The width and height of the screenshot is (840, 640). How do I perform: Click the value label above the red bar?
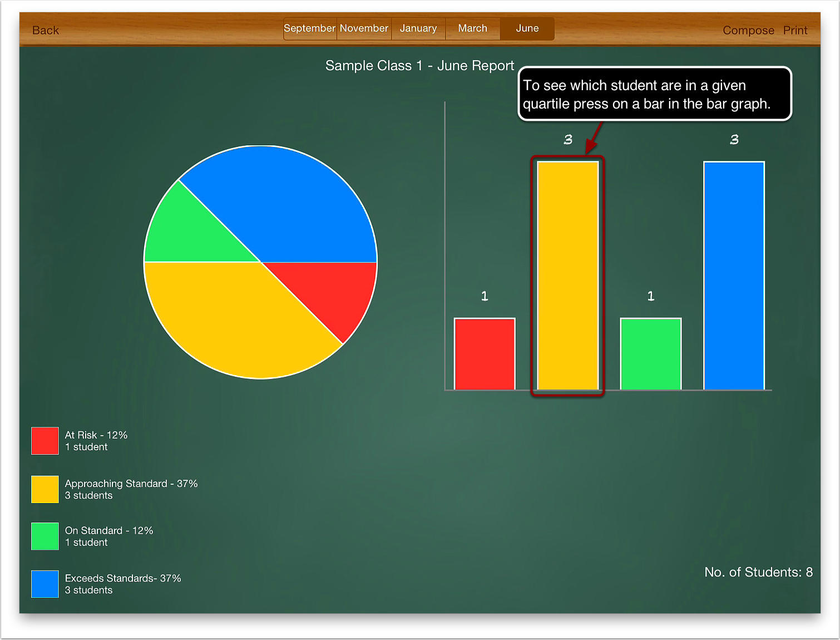[485, 296]
